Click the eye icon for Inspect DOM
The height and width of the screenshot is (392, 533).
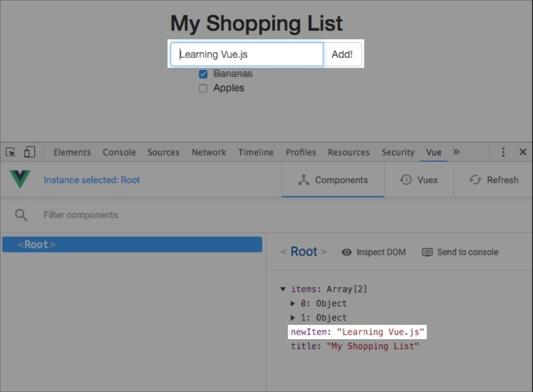347,252
